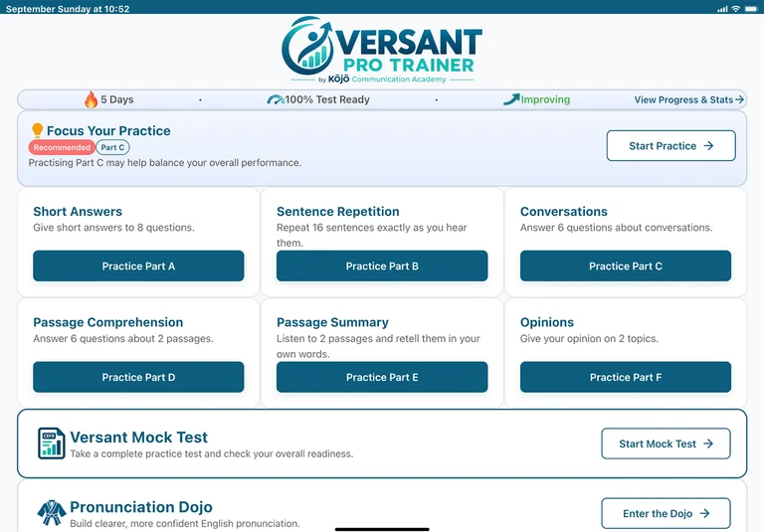Tap the Versant Mock Test title

(x=139, y=437)
